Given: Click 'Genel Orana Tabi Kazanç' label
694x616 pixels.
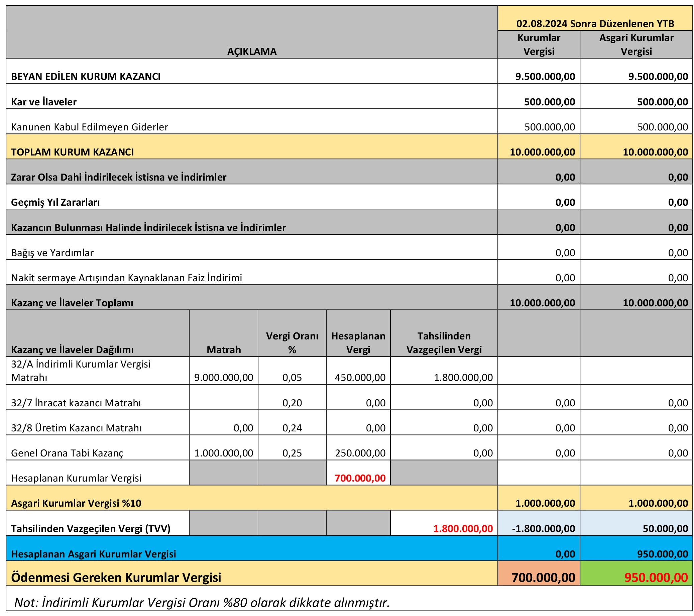Looking at the screenshot, I should click(x=67, y=453).
